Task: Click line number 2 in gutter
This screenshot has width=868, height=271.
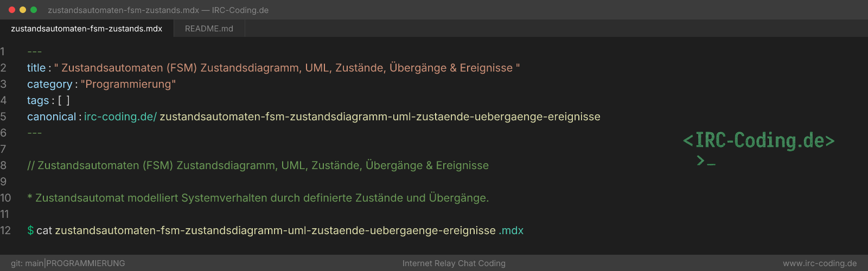Action: tap(3, 68)
